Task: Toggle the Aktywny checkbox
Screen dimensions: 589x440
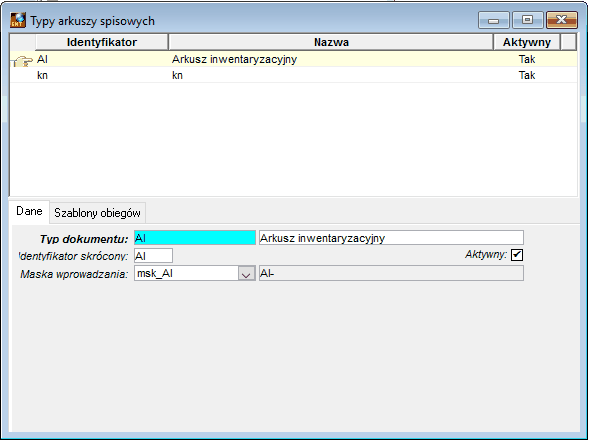Action: [517, 255]
